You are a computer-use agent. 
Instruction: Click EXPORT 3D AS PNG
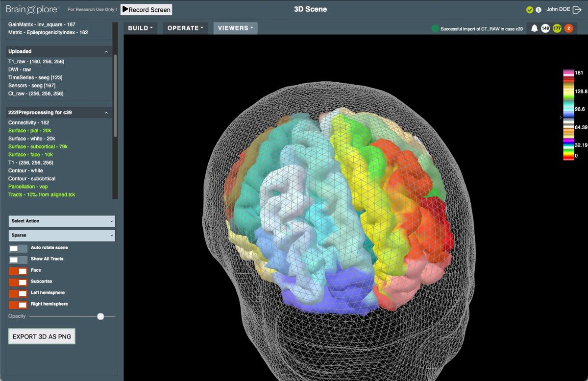pyautogui.click(x=42, y=336)
